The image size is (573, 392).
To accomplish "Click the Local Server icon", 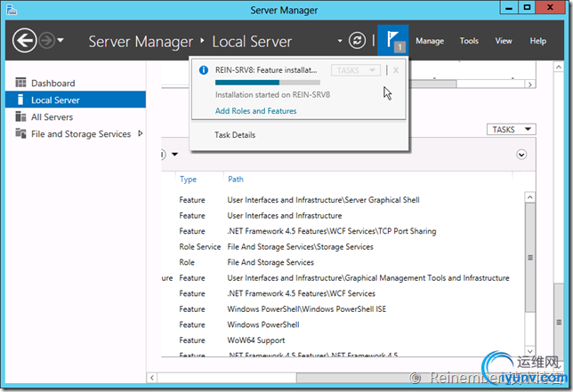I will [x=20, y=100].
